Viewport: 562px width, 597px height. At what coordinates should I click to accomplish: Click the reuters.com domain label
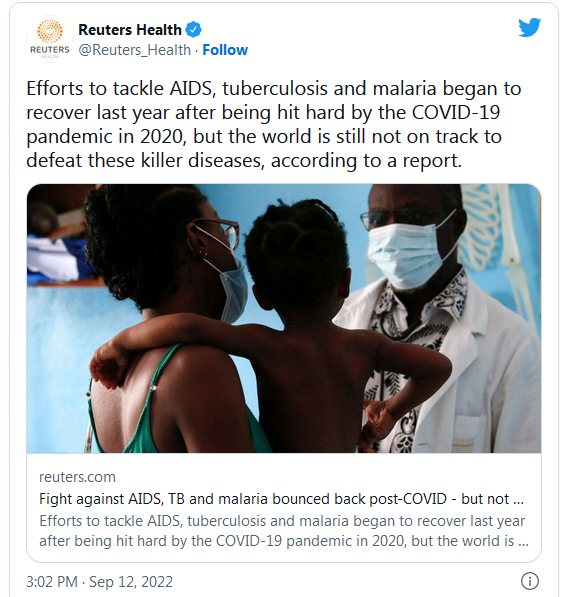(77, 477)
